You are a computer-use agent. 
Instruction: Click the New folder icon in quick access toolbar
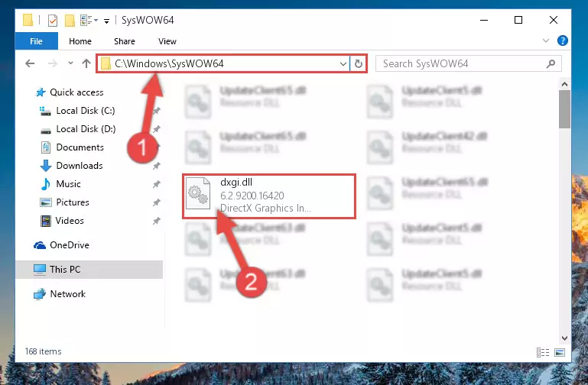click(x=70, y=20)
